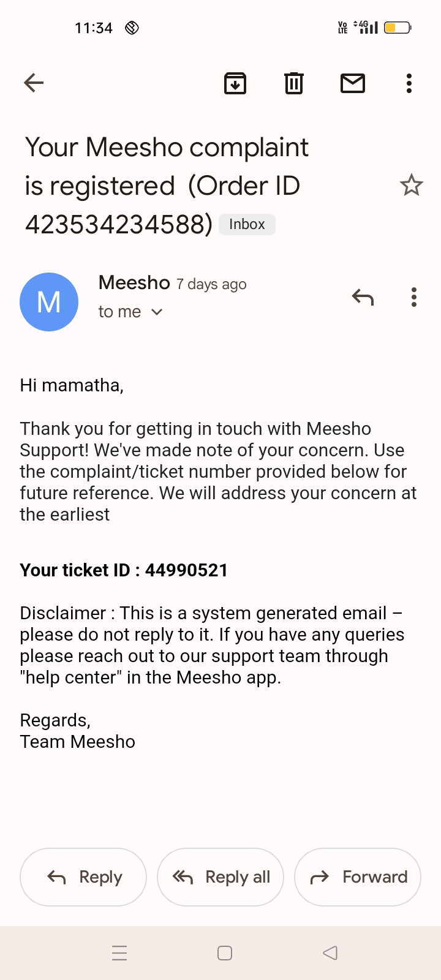441x980 pixels.
Task: Delete the email with trash icon
Action: [294, 83]
